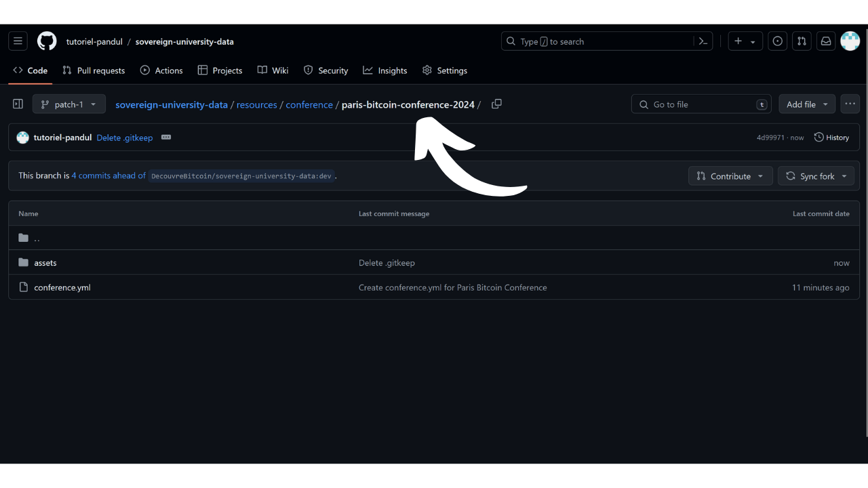Click the 4 commits ahead of link
Image resolution: width=868 pixels, height=488 pixels.
(108, 176)
